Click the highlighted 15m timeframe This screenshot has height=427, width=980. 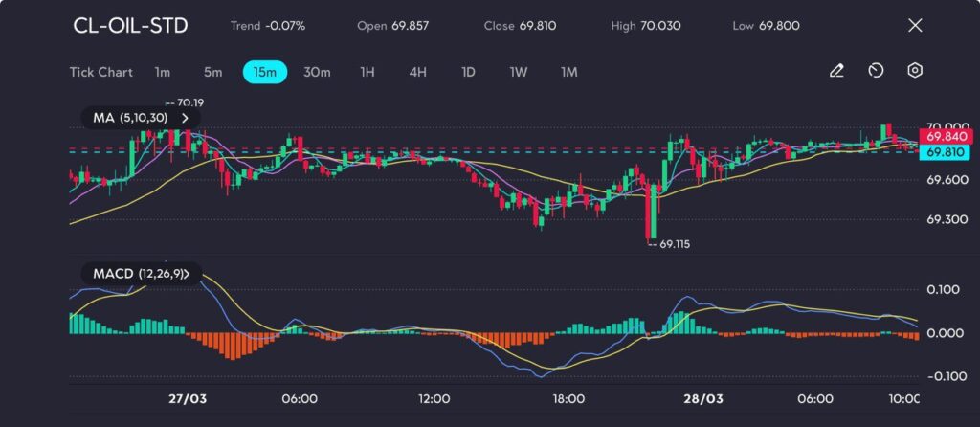click(x=265, y=72)
